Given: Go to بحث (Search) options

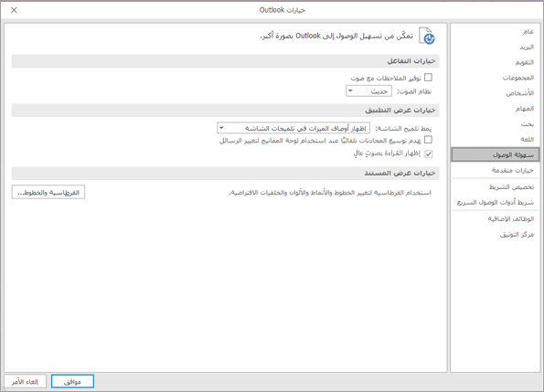Looking at the screenshot, I should (528, 123).
